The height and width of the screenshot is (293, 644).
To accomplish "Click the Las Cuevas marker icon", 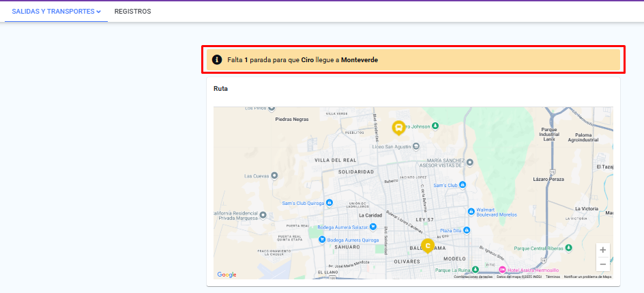I will click(275, 176).
